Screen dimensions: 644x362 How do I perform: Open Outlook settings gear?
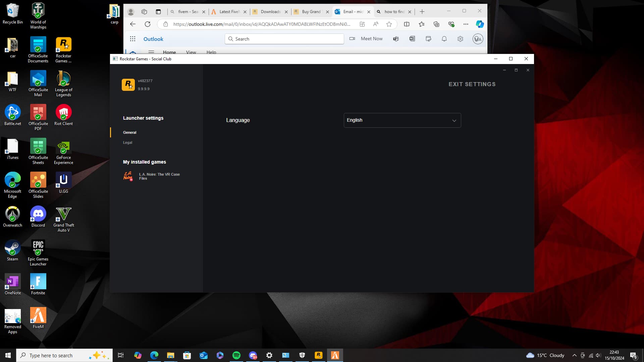click(x=460, y=39)
